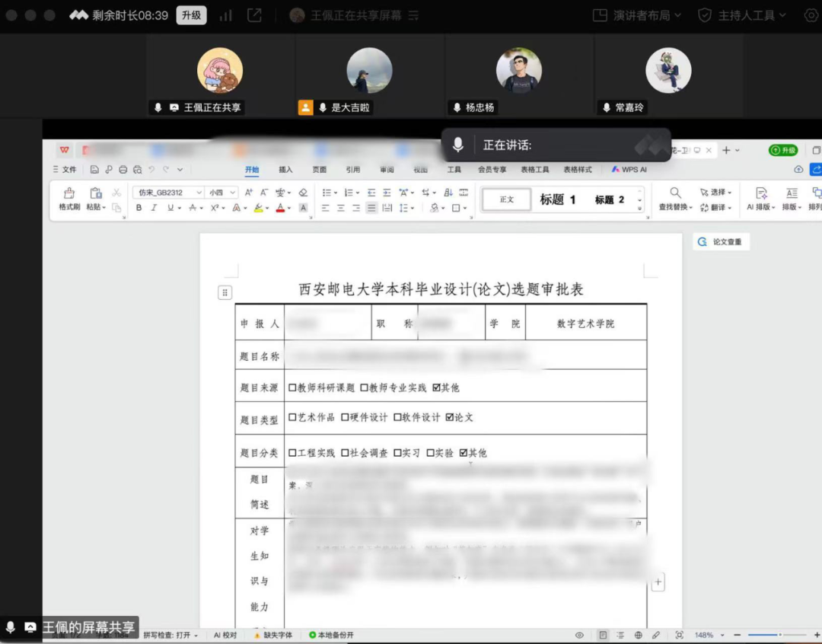Apply the 标题 1 style
This screenshot has height=644, width=822.
[x=558, y=199]
